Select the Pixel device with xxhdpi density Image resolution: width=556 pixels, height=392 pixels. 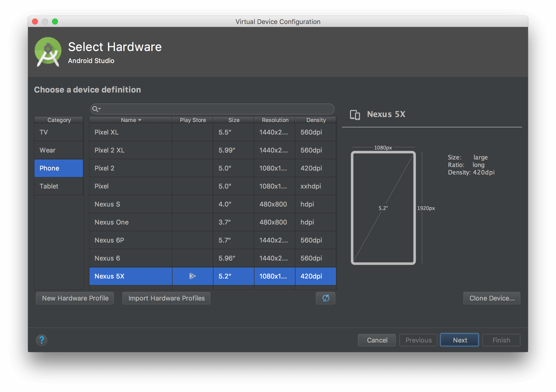click(213, 186)
